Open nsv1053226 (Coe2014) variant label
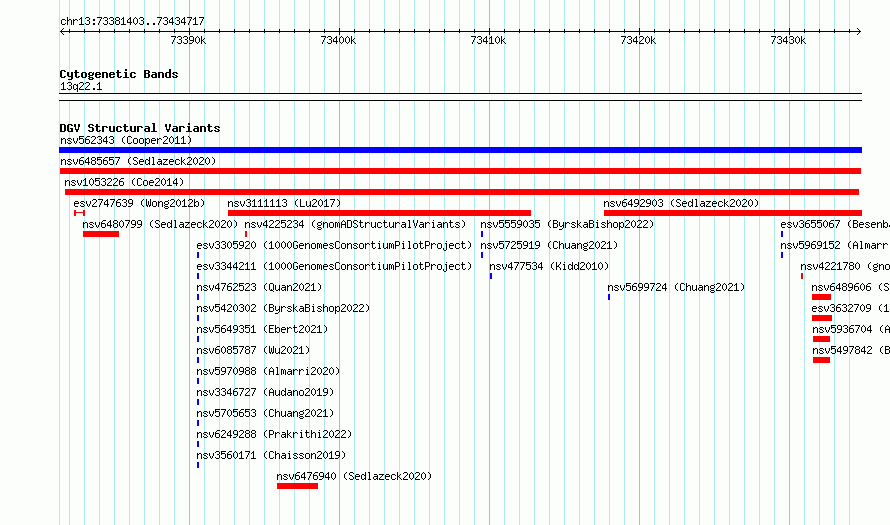This screenshot has width=890, height=525. 124,182
